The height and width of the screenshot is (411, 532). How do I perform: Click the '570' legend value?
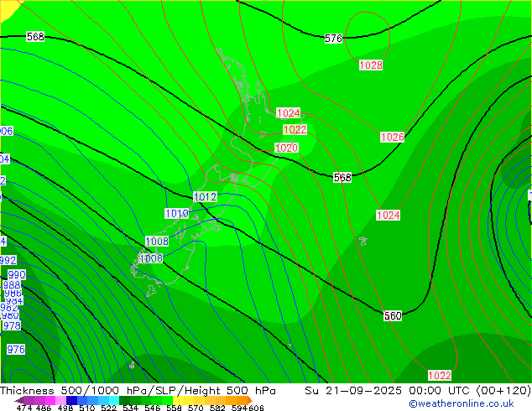pos(196,408)
